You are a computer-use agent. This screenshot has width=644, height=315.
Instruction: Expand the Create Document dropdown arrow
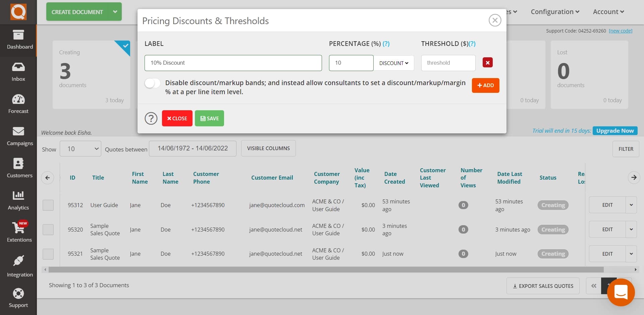(x=115, y=11)
